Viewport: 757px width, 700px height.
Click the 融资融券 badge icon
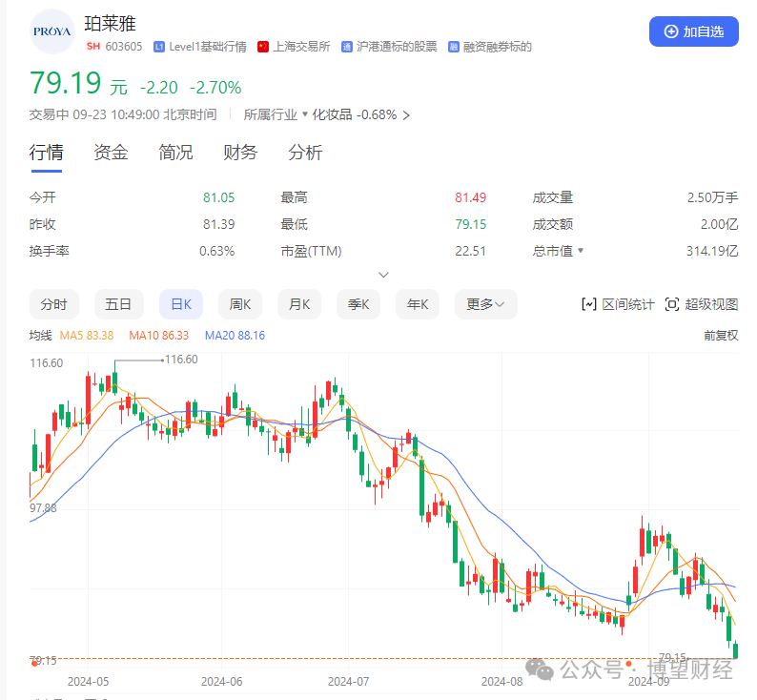click(453, 47)
